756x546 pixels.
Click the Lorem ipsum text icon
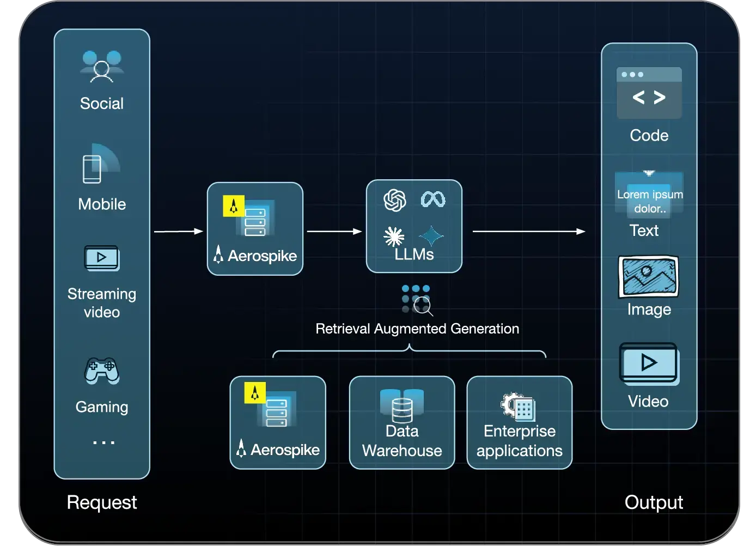pyautogui.click(x=649, y=195)
